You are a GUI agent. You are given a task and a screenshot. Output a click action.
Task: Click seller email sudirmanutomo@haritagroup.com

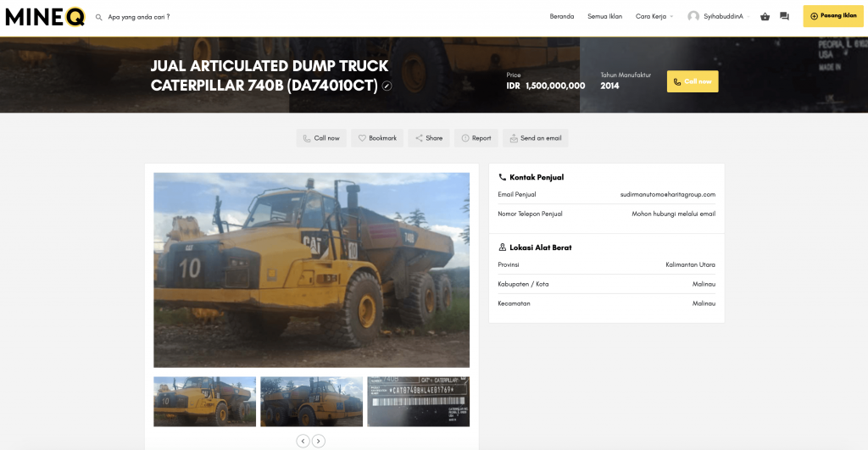click(x=668, y=194)
